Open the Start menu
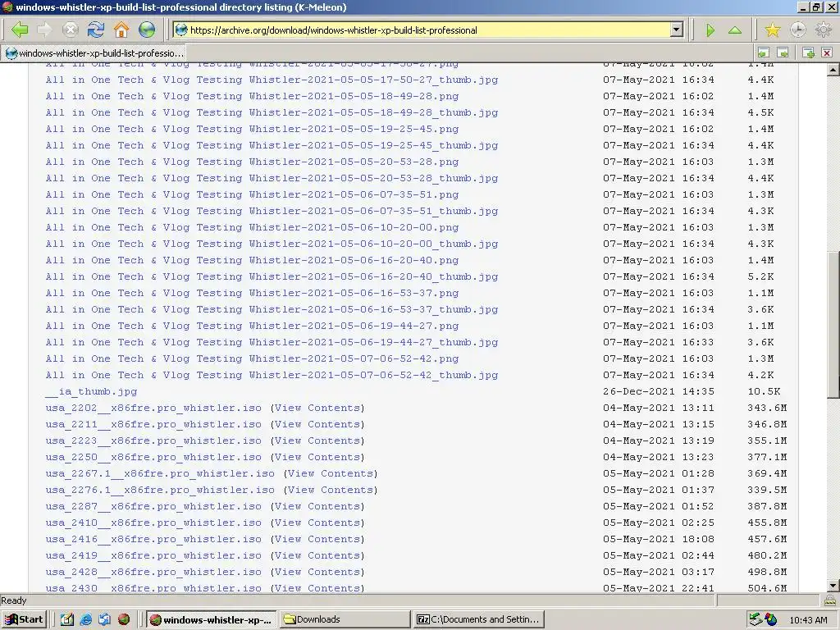The image size is (840, 630). [24, 620]
